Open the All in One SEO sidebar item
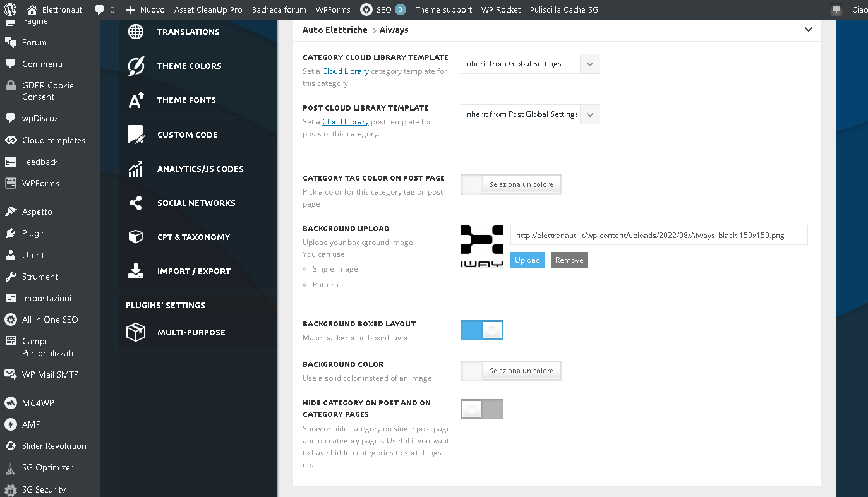Viewport: 868px width, 497px height. coord(50,320)
